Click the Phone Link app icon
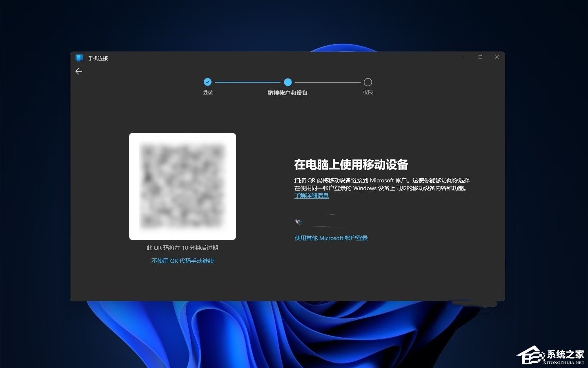 pyautogui.click(x=79, y=58)
